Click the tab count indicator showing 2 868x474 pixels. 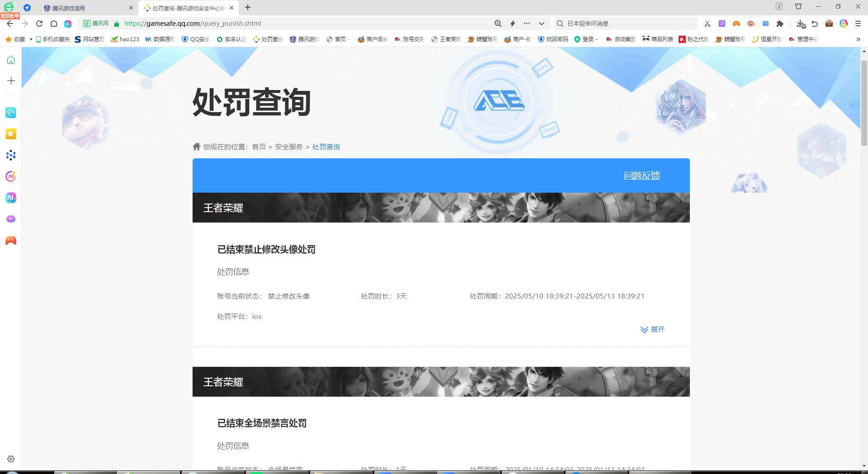pyautogui.click(x=779, y=6)
